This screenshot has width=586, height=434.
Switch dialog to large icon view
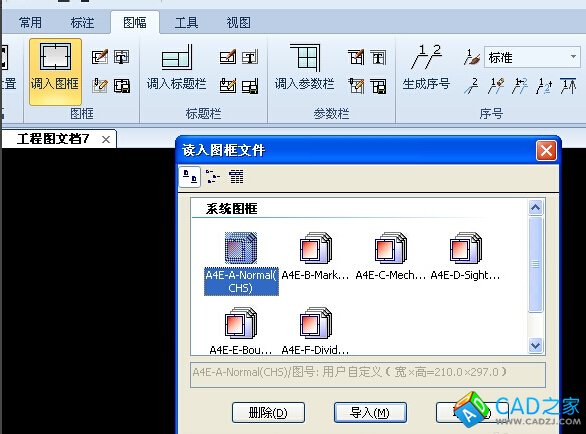[190, 177]
